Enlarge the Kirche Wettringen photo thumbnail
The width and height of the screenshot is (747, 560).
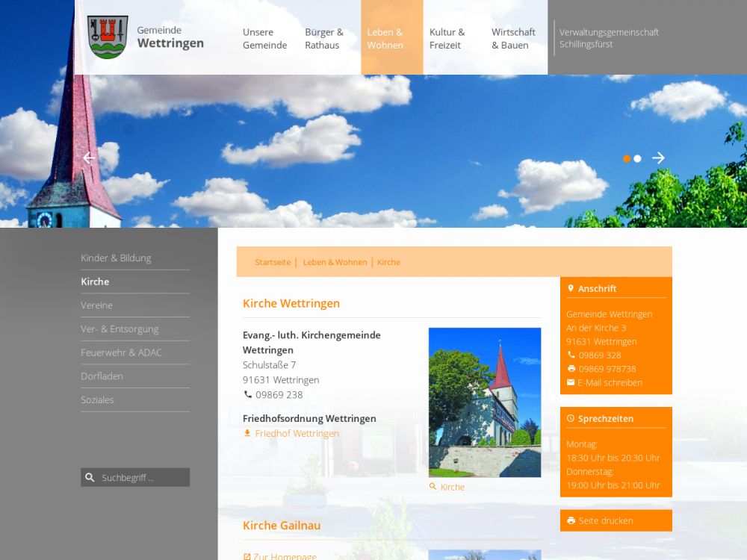point(484,402)
